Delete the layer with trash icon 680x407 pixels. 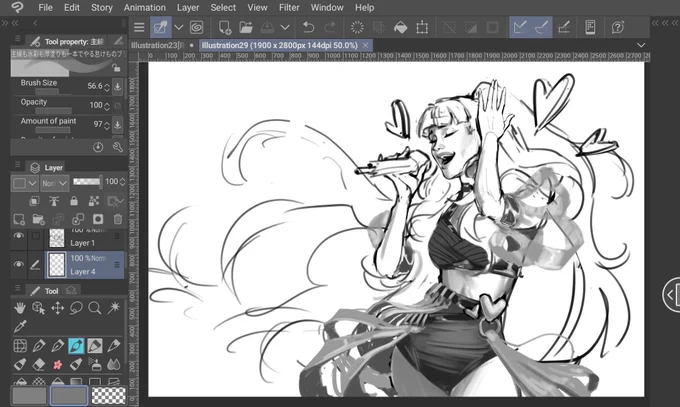(118, 220)
